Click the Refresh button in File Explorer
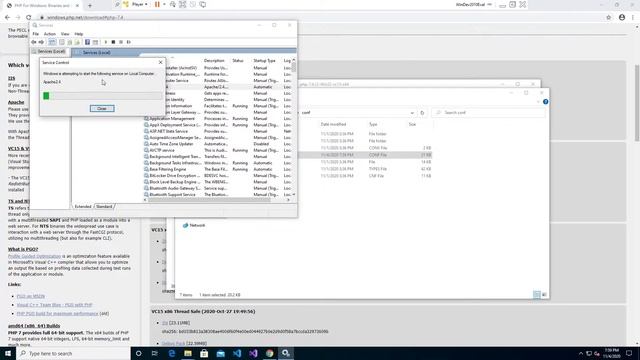The height and width of the screenshot is (360, 640). click(x=422, y=113)
